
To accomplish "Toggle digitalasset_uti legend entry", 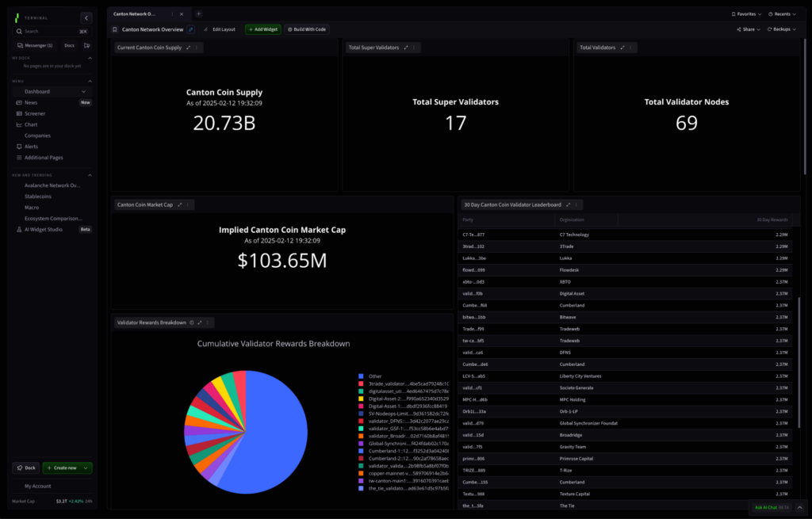I will point(404,391).
